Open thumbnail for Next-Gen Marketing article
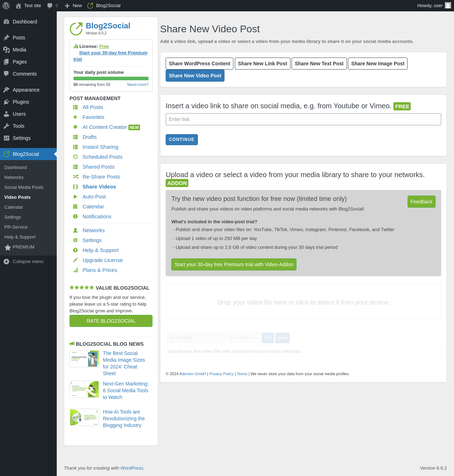The height and width of the screenshot is (476, 454). [84, 389]
